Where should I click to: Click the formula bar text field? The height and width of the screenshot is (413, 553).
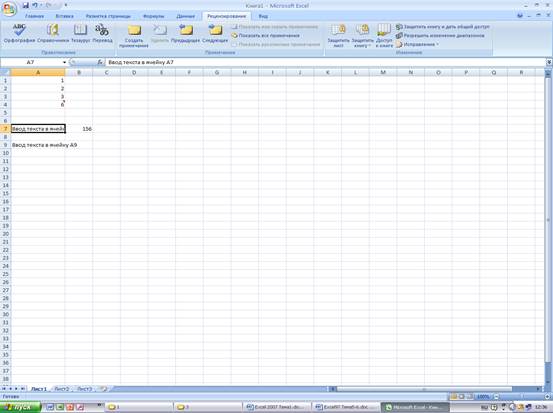pos(326,62)
